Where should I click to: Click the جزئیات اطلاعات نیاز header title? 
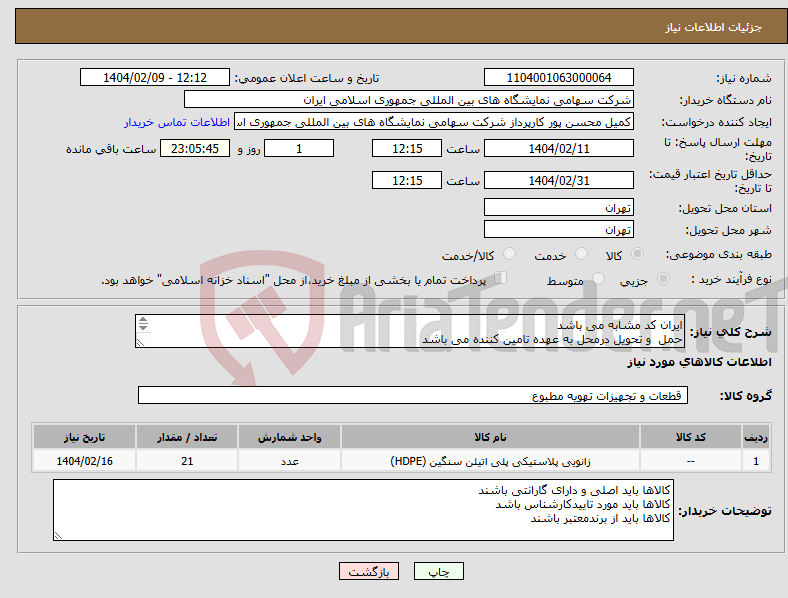714,27
